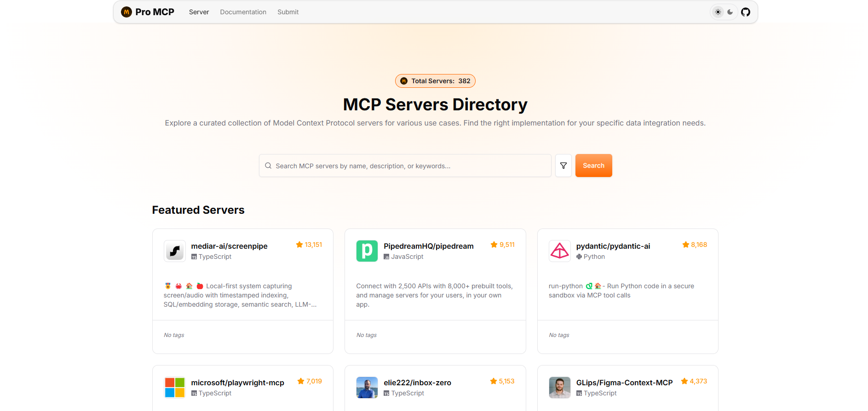Click the Microsoft four-color logo
The width and height of the screenshot is (868, 411).
click(175, 388)
